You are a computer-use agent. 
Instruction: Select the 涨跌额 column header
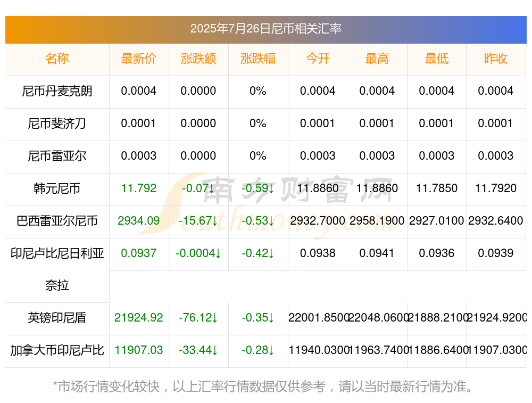pyautogui.click(x=198, y=59)
